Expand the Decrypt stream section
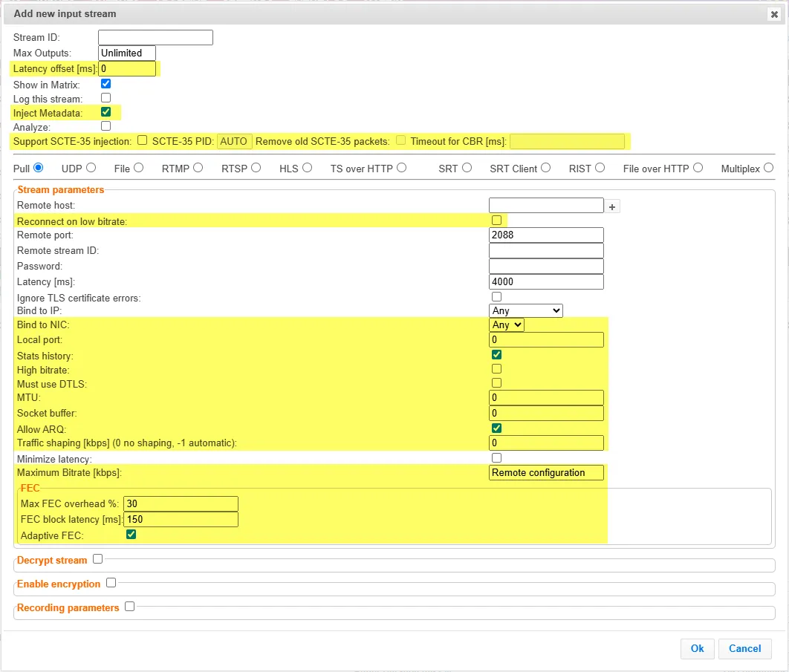 point(97,559)
